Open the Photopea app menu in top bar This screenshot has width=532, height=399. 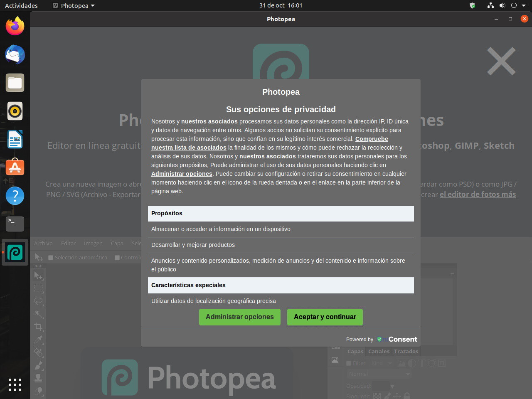coord(74,5)
